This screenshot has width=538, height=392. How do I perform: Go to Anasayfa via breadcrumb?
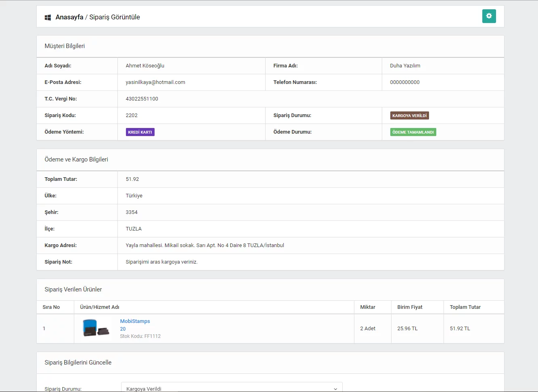tap(69, 17)
